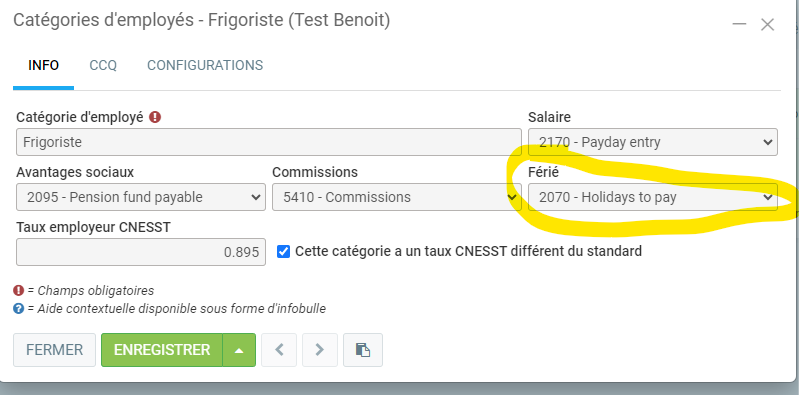
Task: Uncheck the different CNESST rate checkbox
Action: tap(283, 252)
